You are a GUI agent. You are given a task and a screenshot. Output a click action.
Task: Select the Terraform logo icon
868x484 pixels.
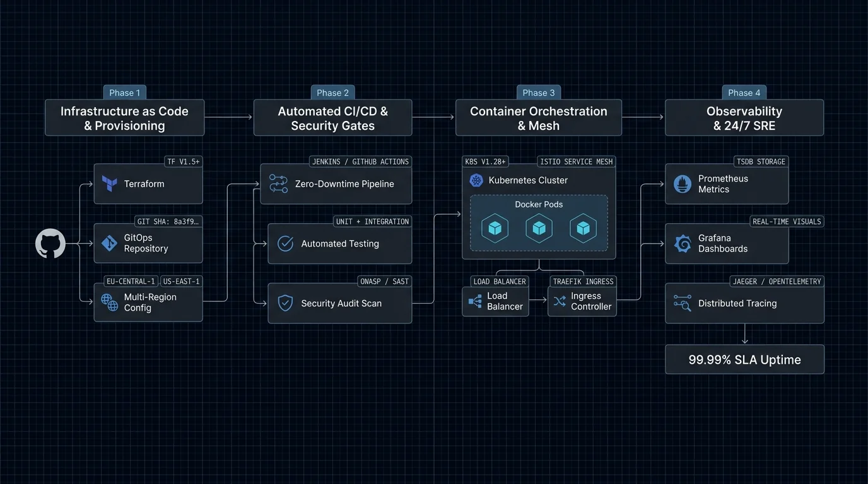coord(109,184)
